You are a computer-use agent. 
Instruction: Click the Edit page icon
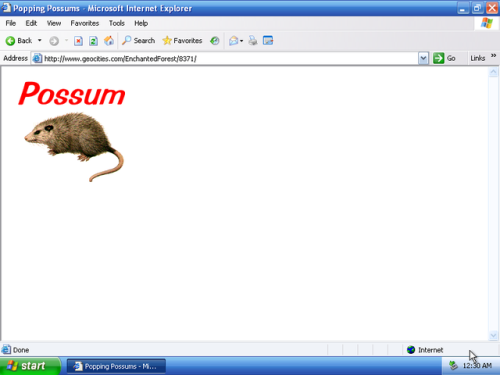click(268, 41)
